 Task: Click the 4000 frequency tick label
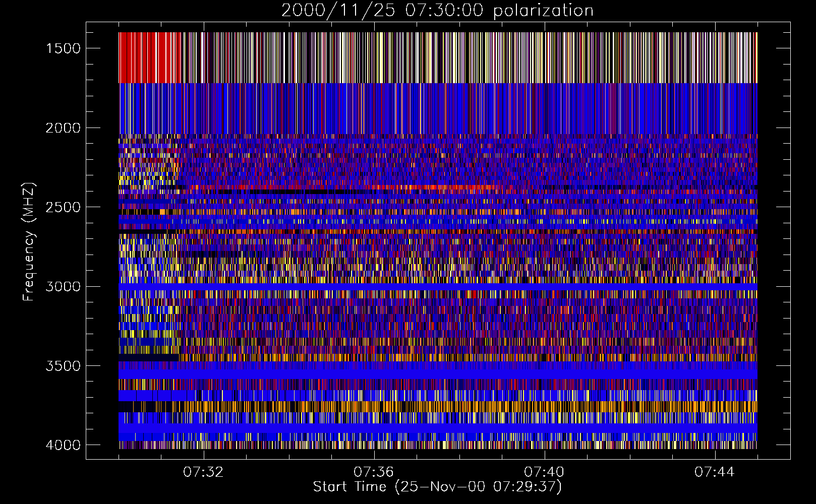point(63,445)
